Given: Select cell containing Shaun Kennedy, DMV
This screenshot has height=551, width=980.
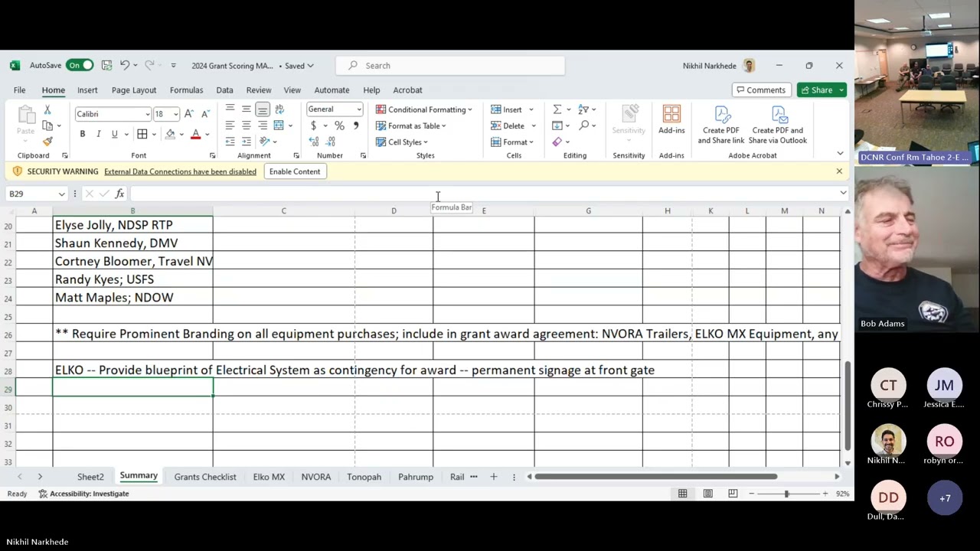Looking at the screenshot, I should point(132,243).
